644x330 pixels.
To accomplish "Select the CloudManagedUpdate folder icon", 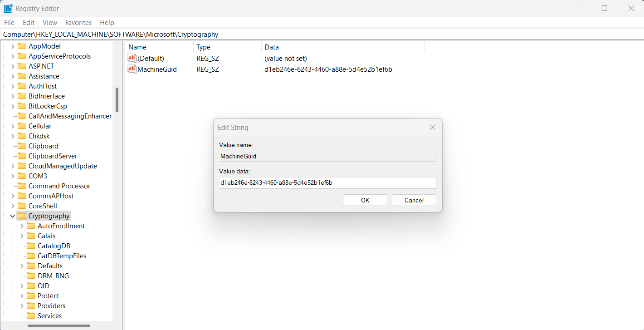I will coord(22,166).
